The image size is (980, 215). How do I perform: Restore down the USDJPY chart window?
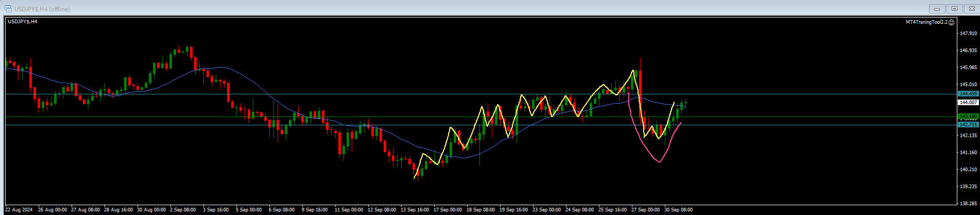(954, 9)
